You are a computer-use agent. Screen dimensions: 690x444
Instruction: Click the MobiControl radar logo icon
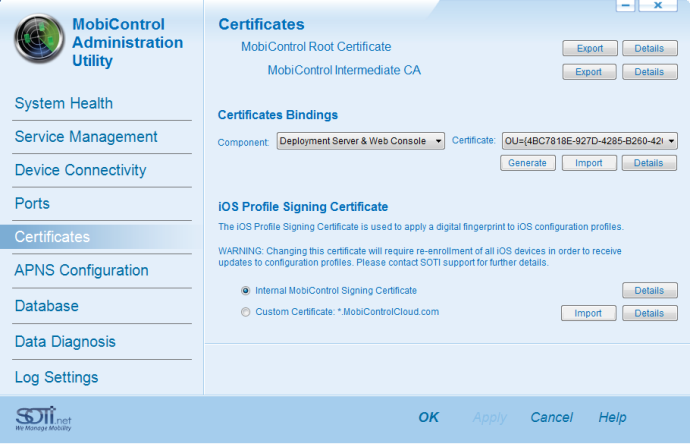click(x=39, y=38)
